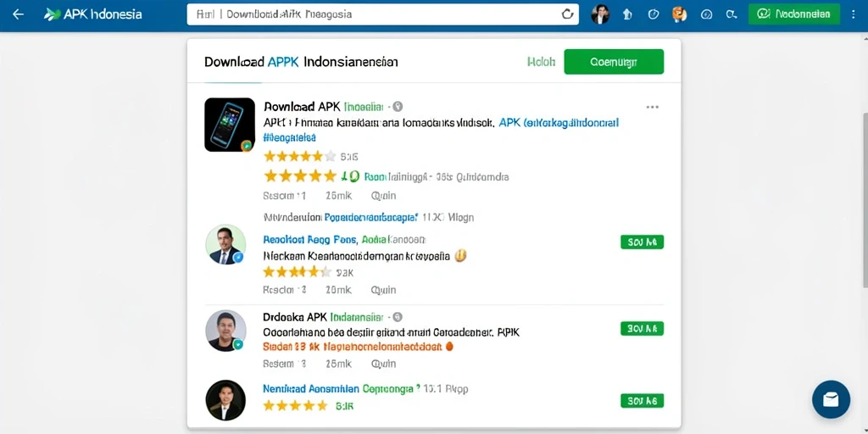Click green badge on Drdoaka APK listing
This screenshot has height=434, width=868.
click(x=643, y=328)
